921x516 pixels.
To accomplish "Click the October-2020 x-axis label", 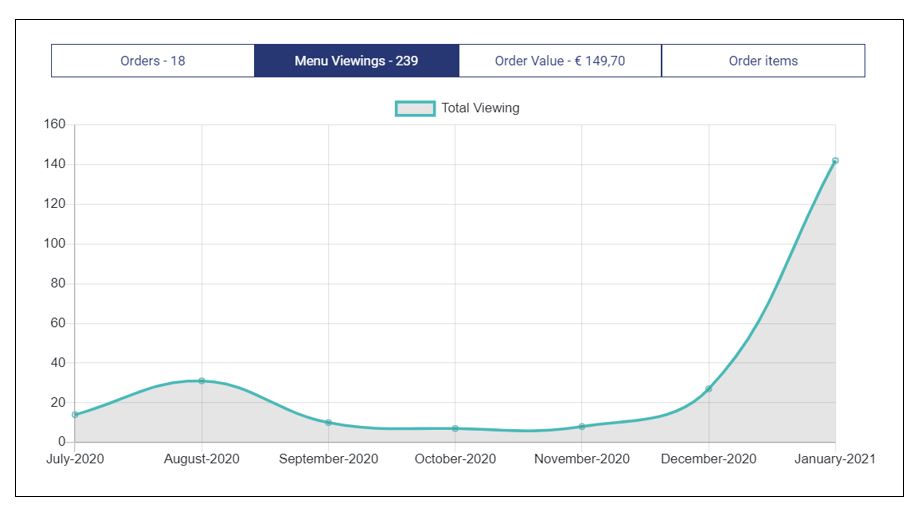I will click(455, 459).
